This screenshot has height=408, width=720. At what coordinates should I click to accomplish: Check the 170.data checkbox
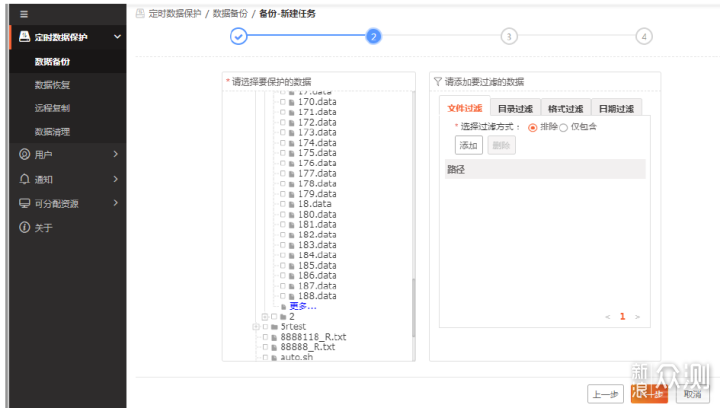click(283, 102)
